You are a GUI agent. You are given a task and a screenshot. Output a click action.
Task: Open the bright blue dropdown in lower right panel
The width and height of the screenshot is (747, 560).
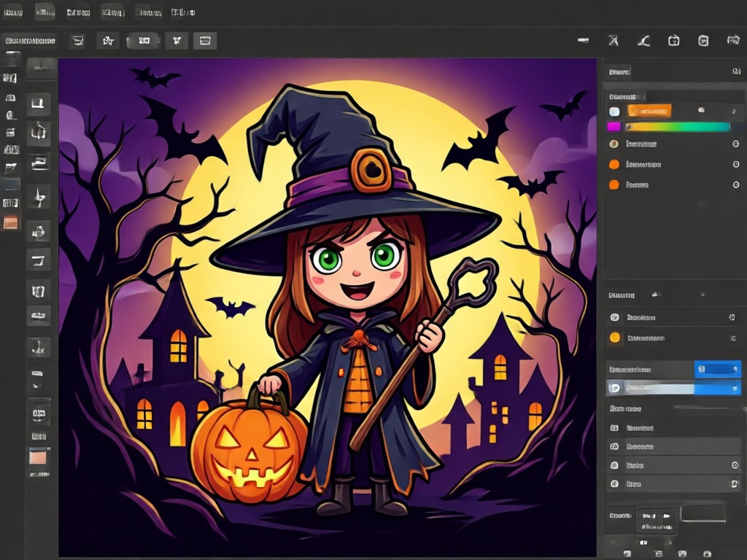point(717,369)
